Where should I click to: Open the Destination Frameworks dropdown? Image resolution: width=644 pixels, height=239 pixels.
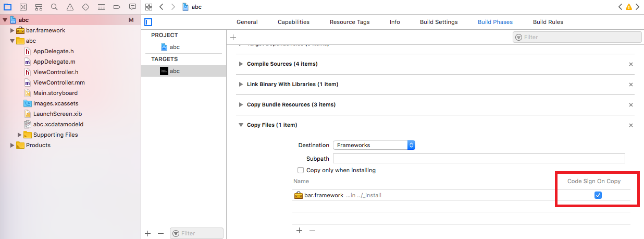[374, 145]
